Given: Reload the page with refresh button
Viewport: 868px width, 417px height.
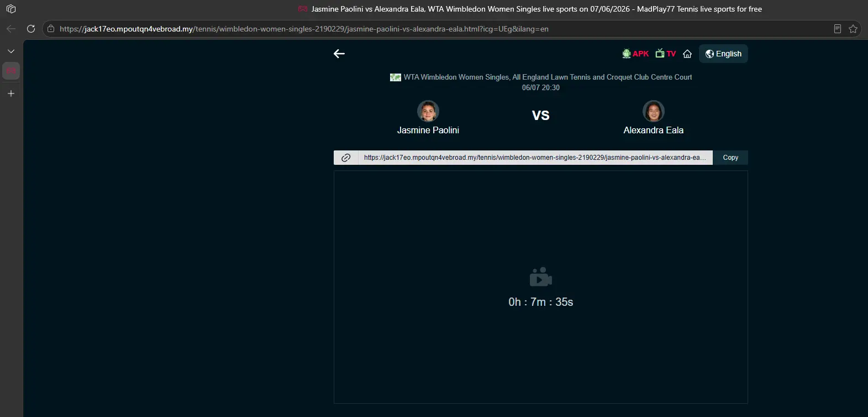Looking at the screenshot, I should (31, 29).
